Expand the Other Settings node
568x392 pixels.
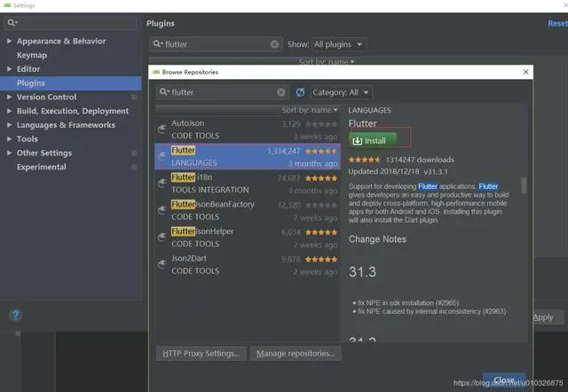(x=9, y=153)
